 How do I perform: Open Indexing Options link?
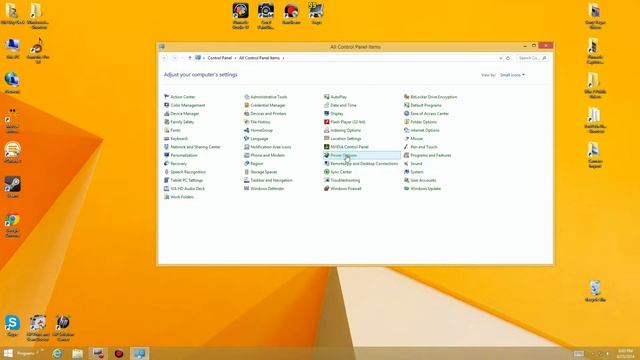click(346, 130)
